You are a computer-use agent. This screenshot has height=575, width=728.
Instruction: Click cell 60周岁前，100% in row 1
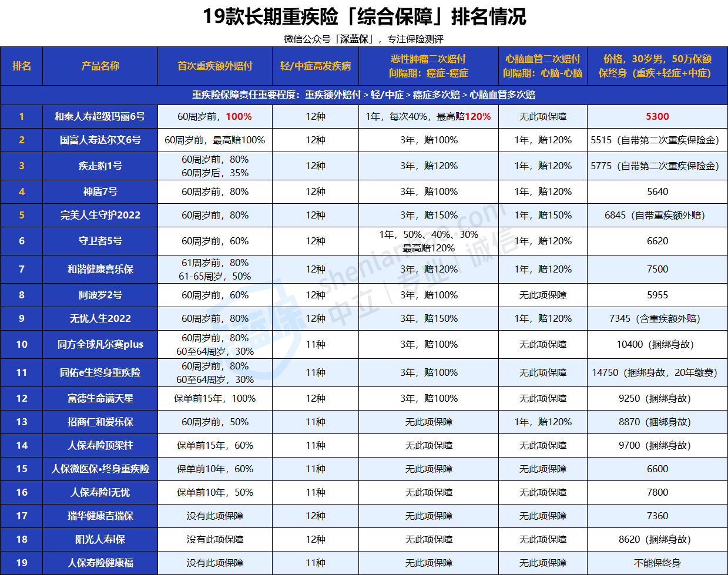(215, 116)
